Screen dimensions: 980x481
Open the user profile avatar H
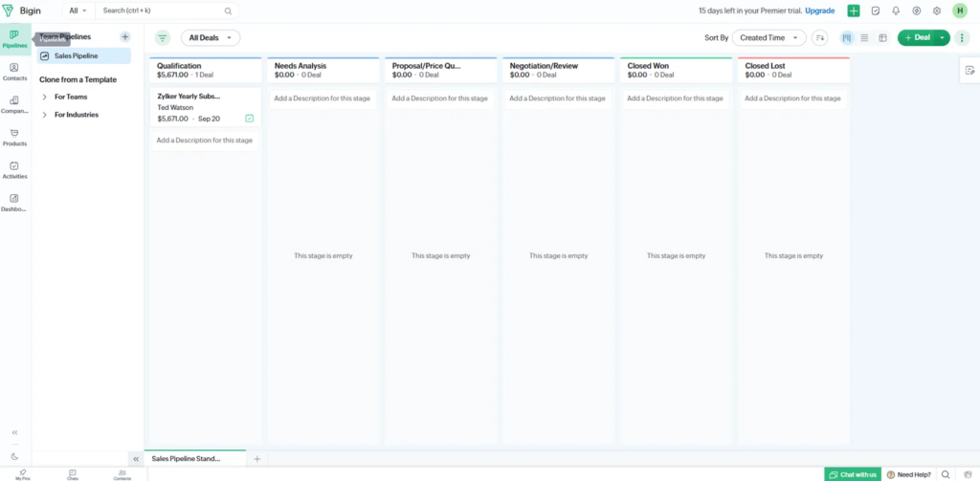tap(959, 11)
